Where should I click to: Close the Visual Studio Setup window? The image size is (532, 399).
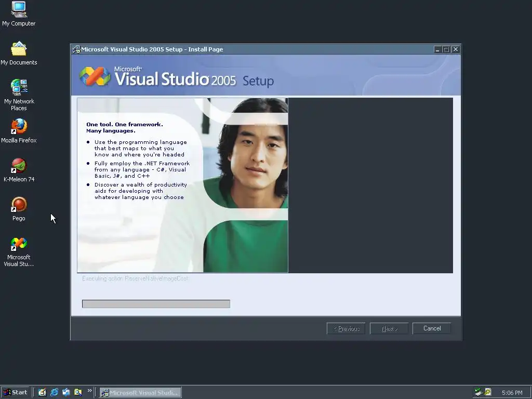click(x=456, y=49)
